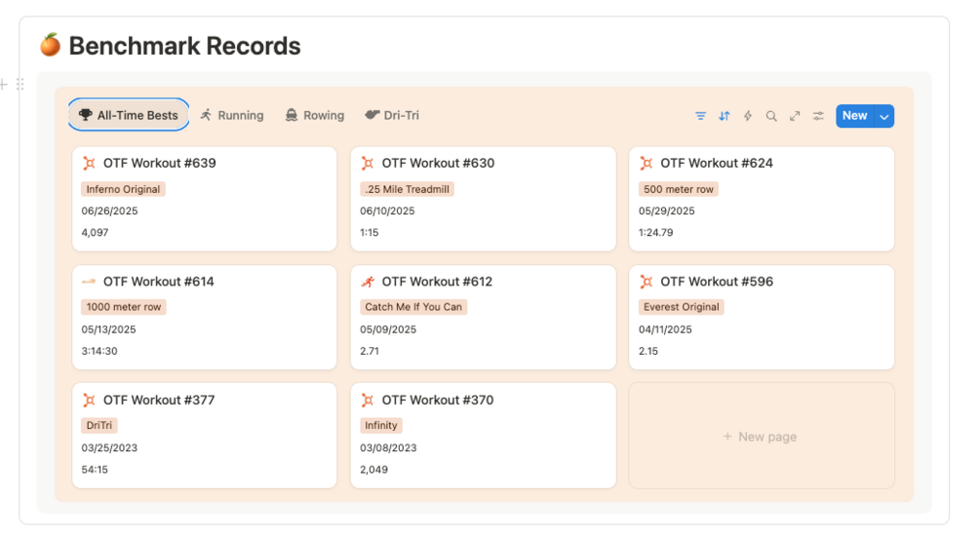Image resolution: width=980 pixels, height=538 pixels.
Task: Switch to the Rowing tab
Action: pyautogui.click(x=315, y=115)
